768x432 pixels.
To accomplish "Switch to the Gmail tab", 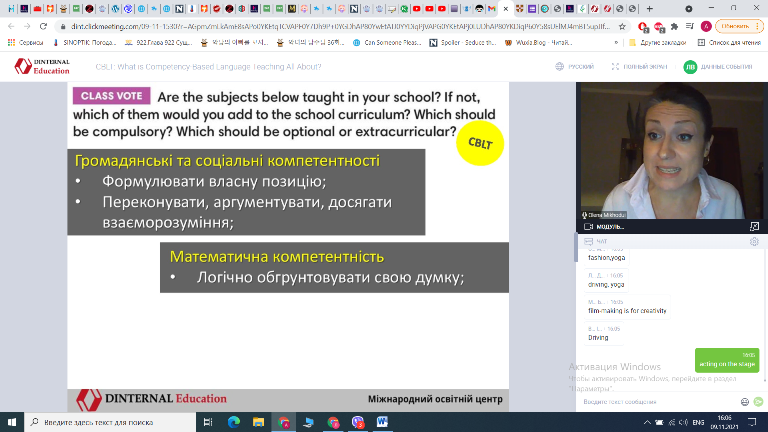I will (492, 8).
